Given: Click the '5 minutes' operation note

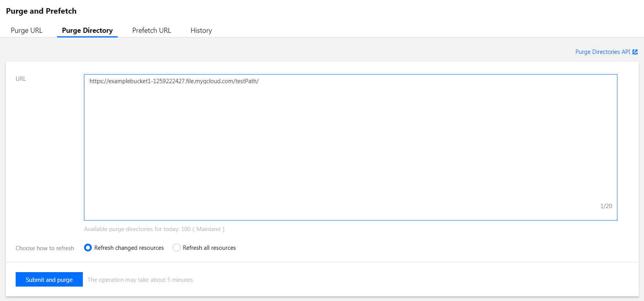Looking at the screenshot, I should (141, 280).
